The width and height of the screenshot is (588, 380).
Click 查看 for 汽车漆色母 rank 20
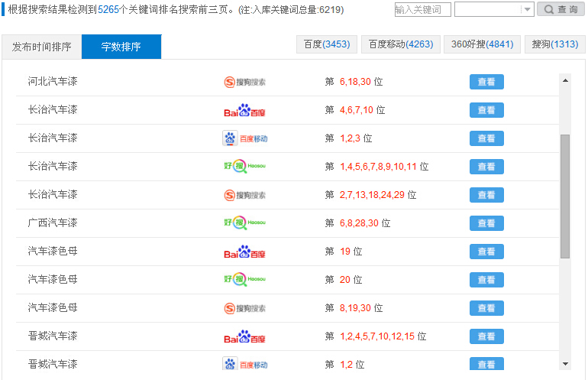pos(486,280)
